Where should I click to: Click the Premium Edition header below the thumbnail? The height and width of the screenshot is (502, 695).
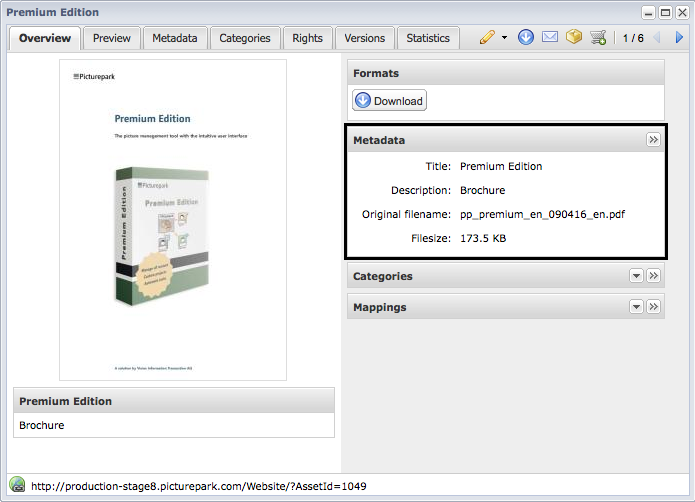point(174,401)
